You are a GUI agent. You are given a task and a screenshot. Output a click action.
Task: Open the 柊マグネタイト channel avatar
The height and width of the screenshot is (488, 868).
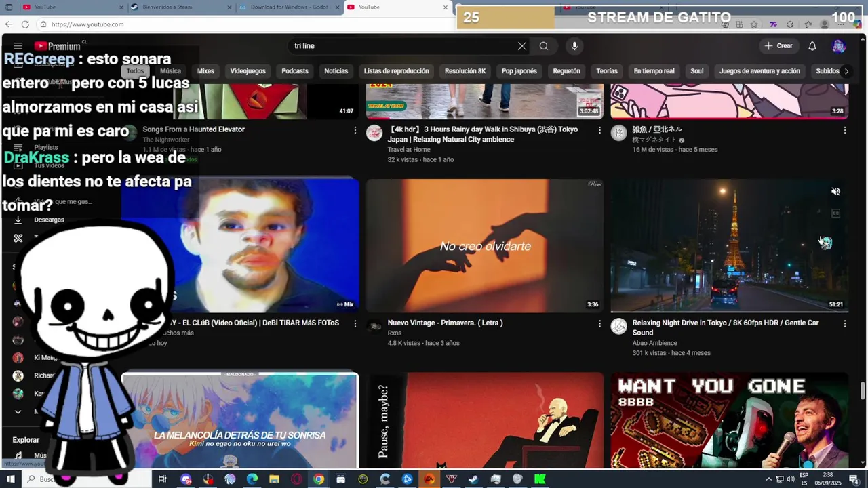tap(618, 133)
